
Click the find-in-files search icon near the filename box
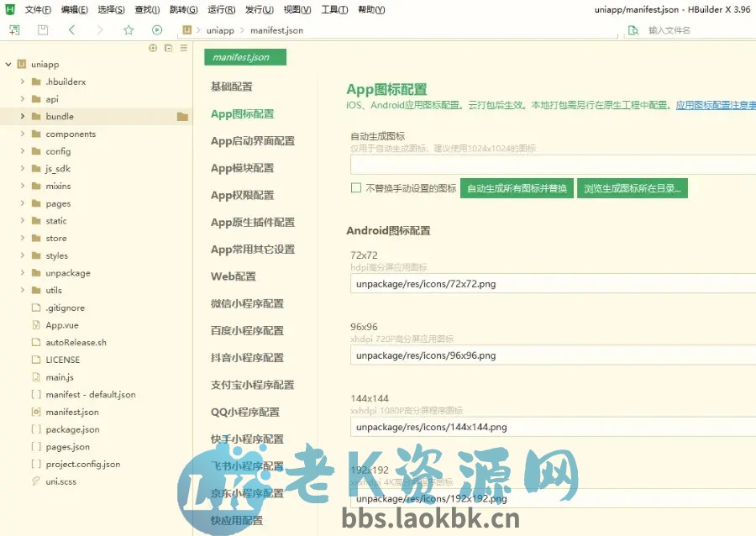pos(633,29)
